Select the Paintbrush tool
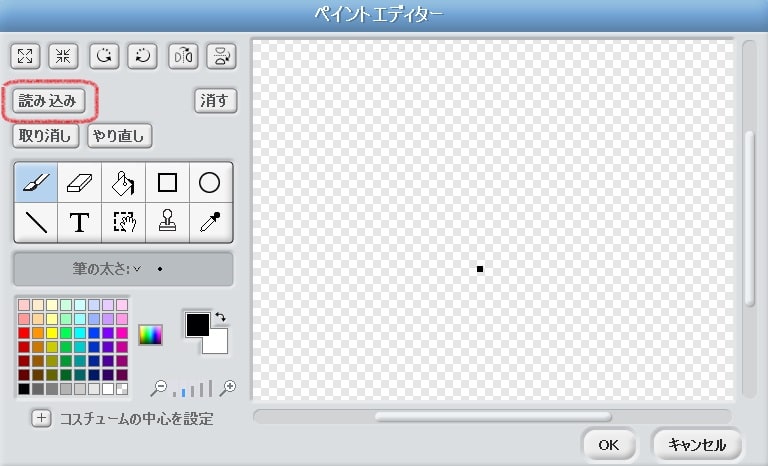The width and height of the screenshot is (768, 466). (35, 183)
